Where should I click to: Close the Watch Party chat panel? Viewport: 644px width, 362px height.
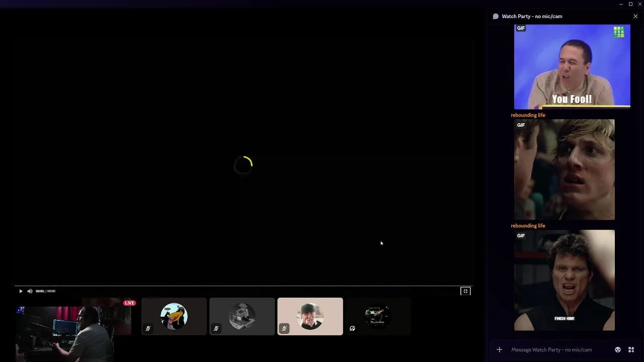[x=635, y=16]
